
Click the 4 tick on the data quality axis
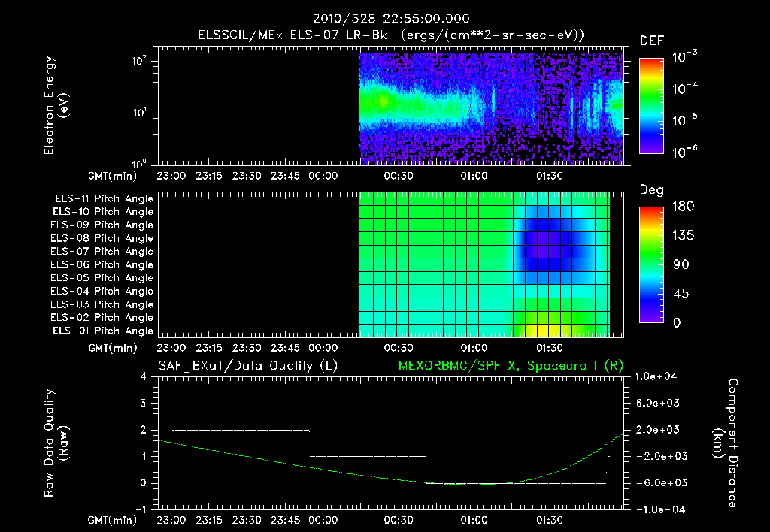(x=143, y=376)
